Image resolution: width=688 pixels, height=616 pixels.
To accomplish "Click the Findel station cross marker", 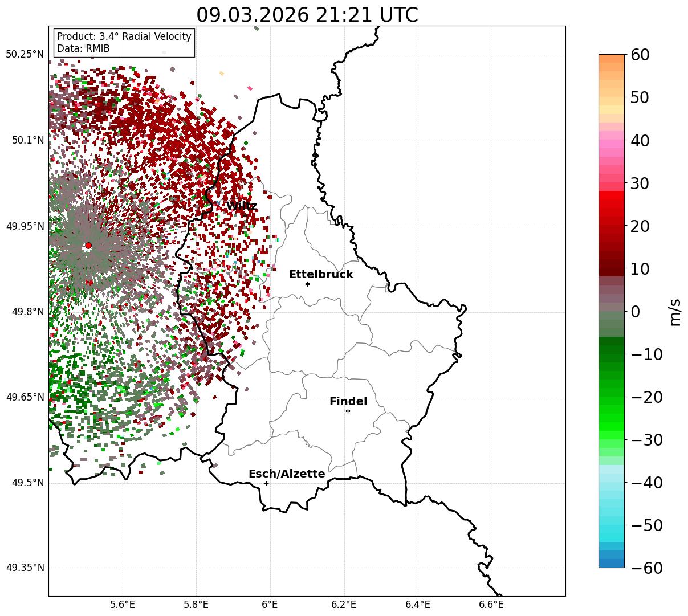I will [348, 411].
